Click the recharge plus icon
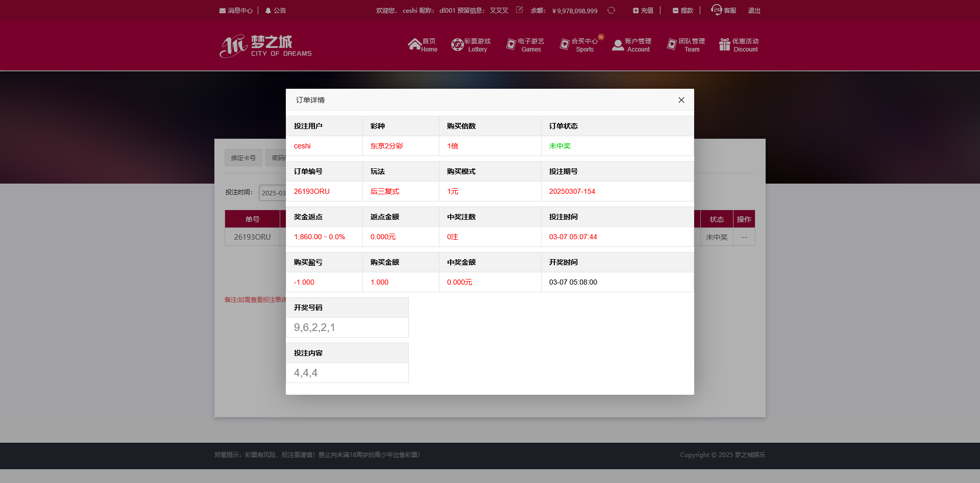The height and width of the screenshot is (483, 980). point(635,11)
